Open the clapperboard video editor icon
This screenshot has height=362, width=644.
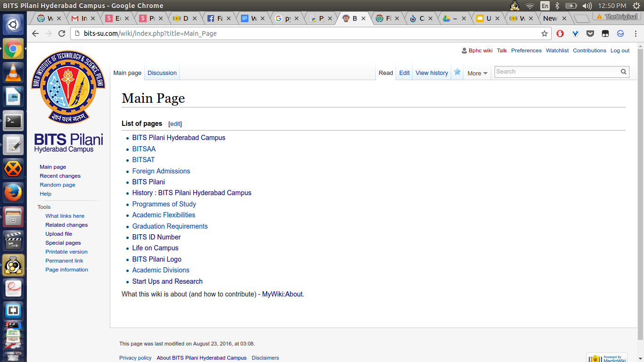13,241
